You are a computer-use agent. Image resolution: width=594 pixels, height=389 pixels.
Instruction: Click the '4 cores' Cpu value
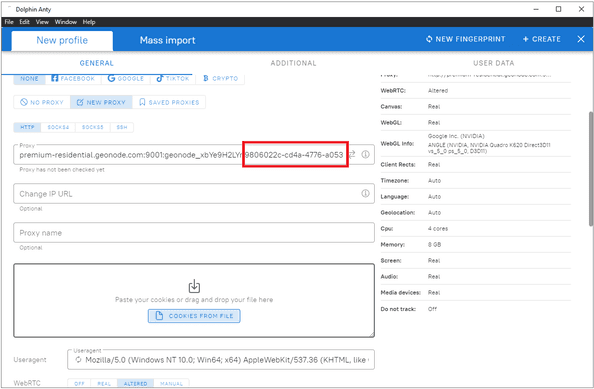tap(438, 229)
